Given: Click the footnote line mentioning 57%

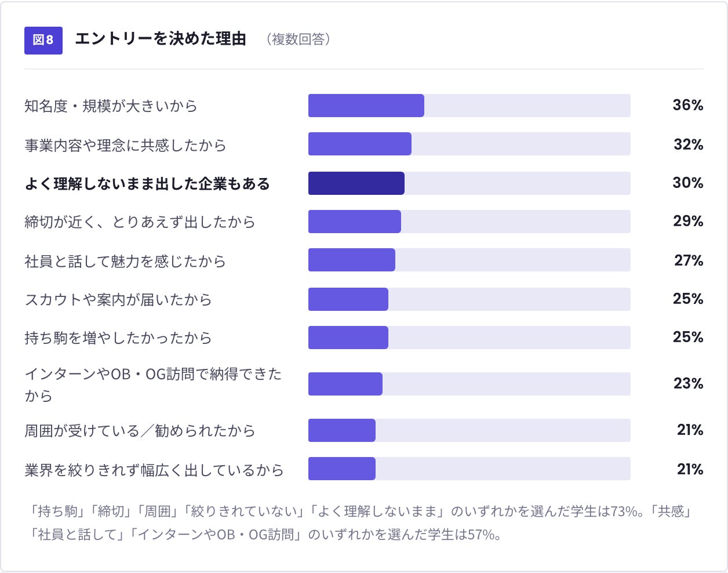Looking at the screenshot, I should click(265, 534).
